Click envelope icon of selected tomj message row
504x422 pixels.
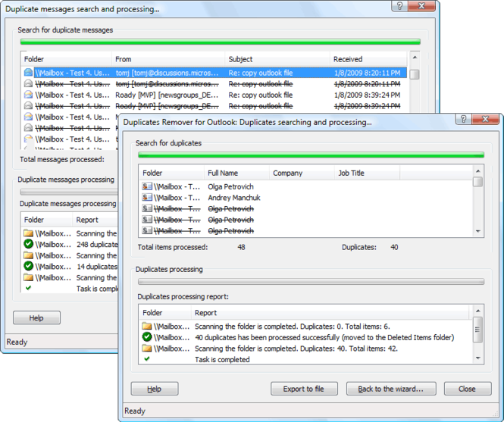point(28,73)
